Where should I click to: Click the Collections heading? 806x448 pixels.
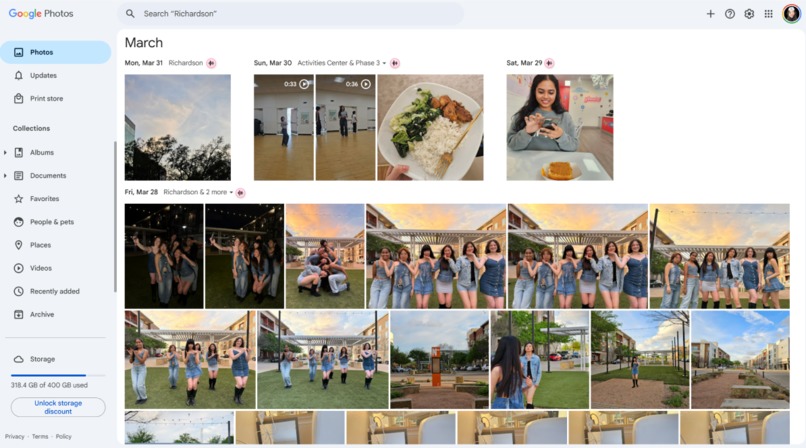(31, 128)
